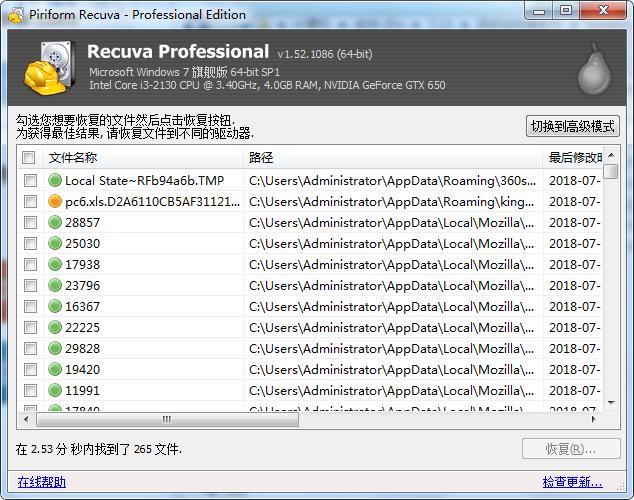Click orange status dot for pc6.xls file
This screenshot has height=500, width=634.
55,201
